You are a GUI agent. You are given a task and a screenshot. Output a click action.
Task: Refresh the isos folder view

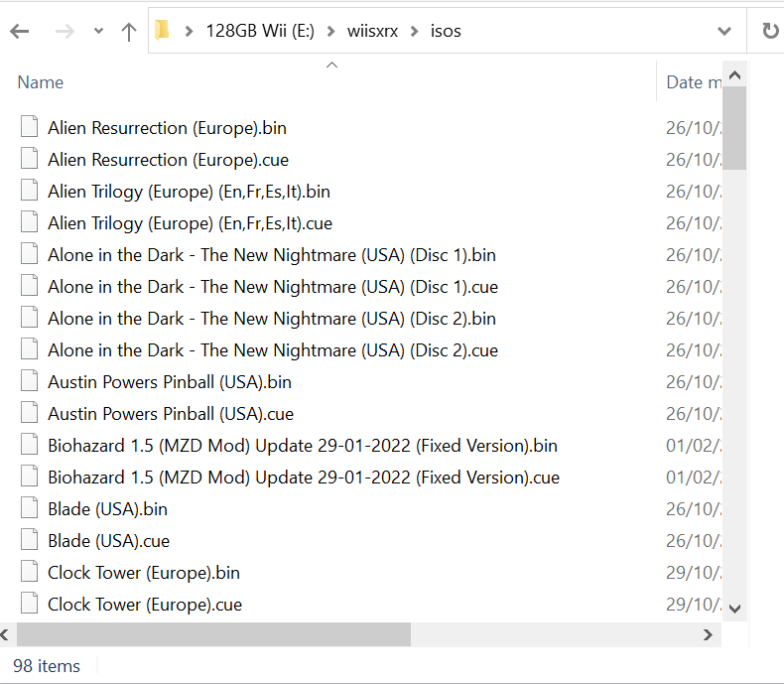pos(770,31)
